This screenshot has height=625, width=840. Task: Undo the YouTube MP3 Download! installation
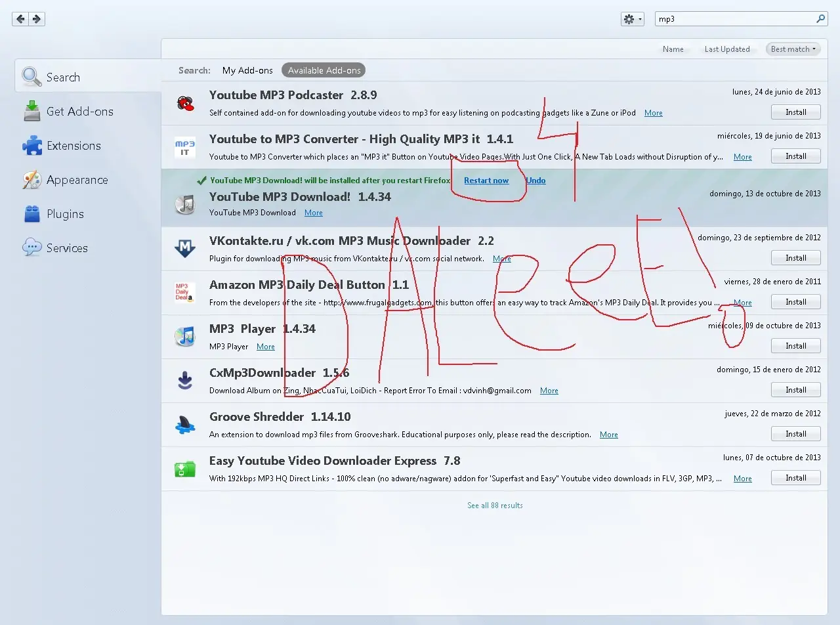(536, 181)
